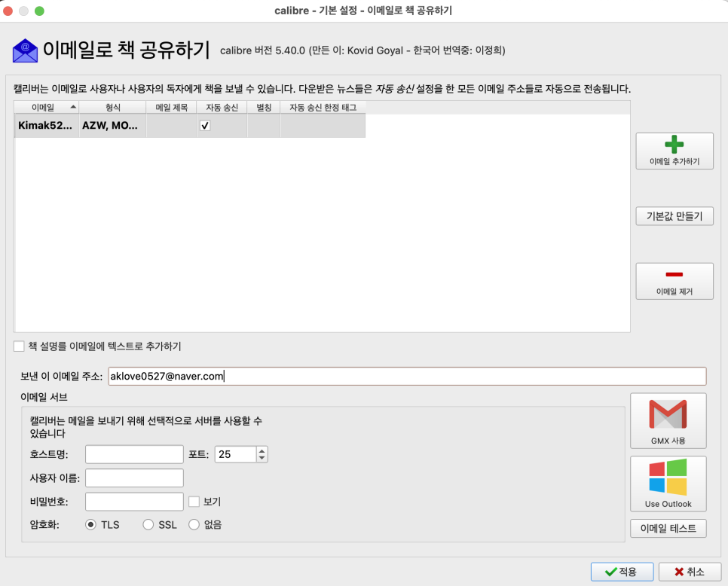Focus the 호스트명 input field
This screenshot has height=586, width=728.
tap(134, 454)
